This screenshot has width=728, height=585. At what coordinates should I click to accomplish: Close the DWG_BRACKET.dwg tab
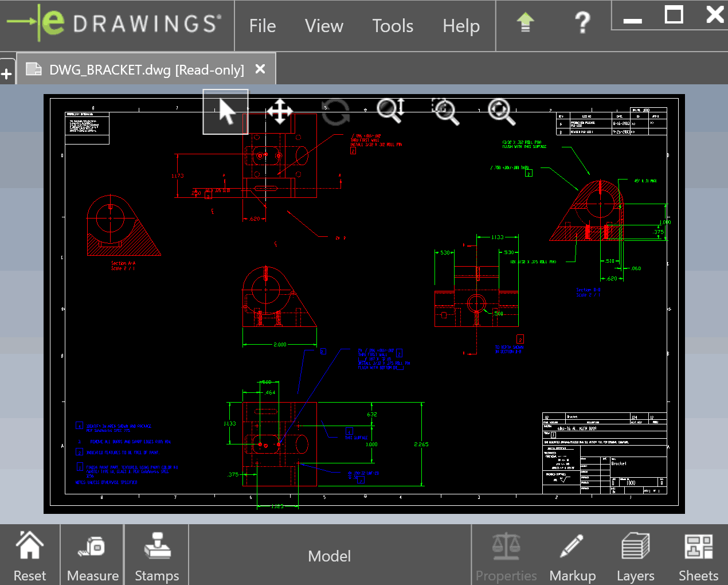coord(260,69)
